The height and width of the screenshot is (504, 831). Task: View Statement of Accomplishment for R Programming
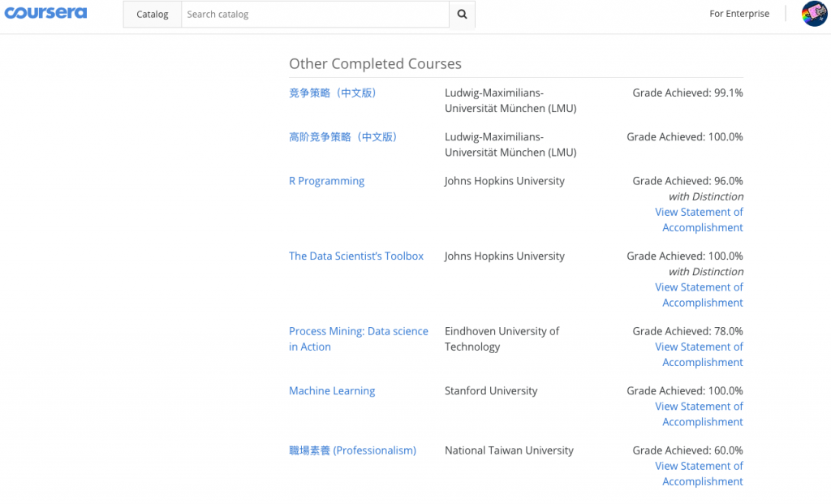coord(699,219)
